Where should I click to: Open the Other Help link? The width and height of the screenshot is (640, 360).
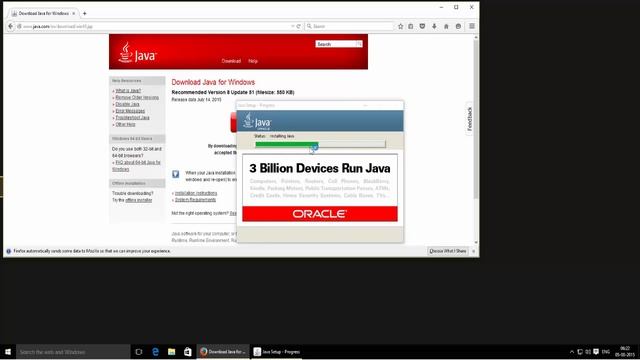click(x=125, y=124)
